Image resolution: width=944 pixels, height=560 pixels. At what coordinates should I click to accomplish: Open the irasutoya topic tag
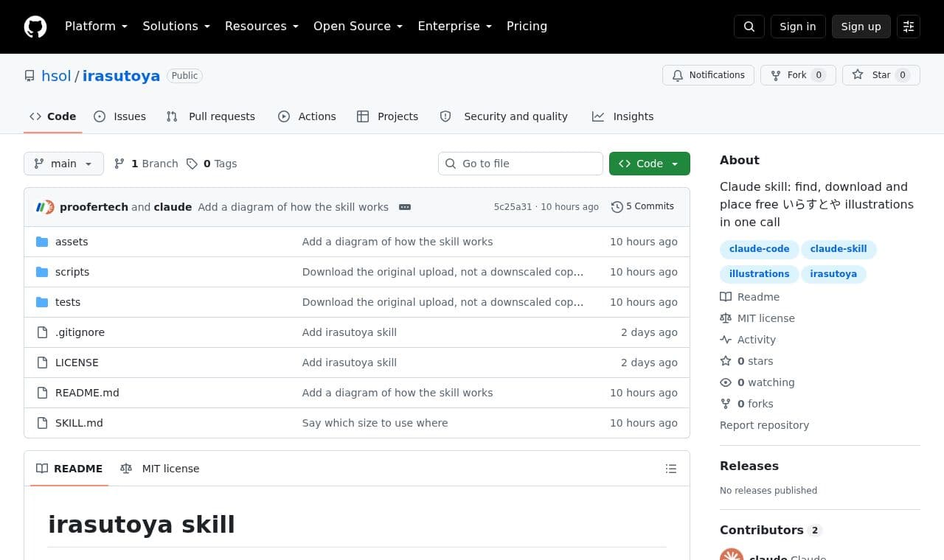833,274
